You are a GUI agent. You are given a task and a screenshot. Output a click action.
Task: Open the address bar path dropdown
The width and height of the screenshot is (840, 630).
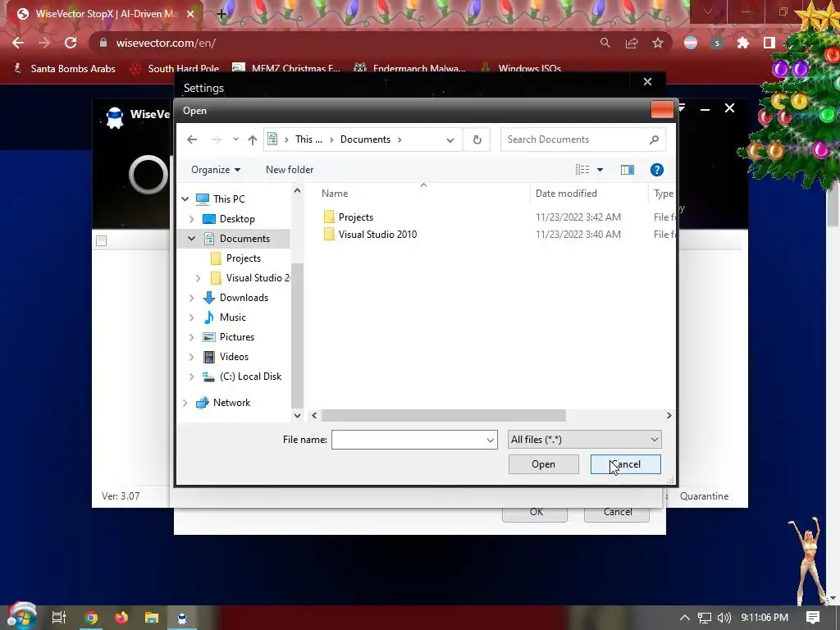(450, 139)
